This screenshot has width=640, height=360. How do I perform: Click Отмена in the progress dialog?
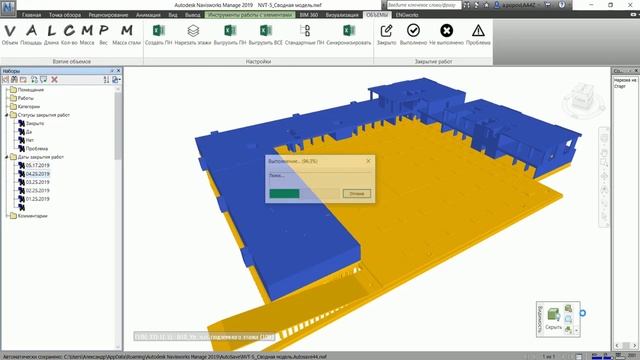pyautogui.click(x=357, y=193)
